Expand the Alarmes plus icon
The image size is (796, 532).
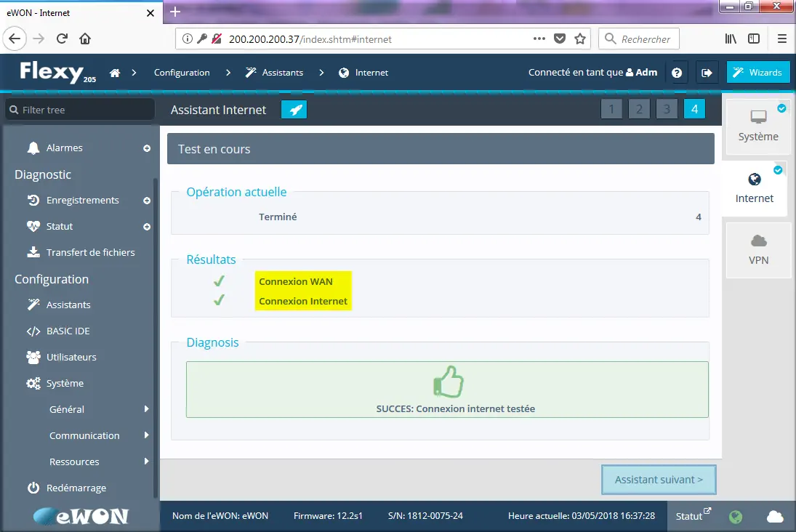coord(147,148)
